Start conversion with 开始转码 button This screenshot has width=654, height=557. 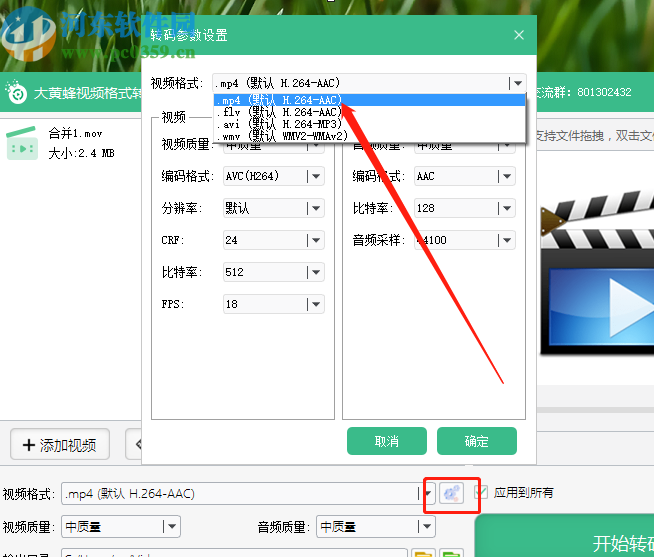coord(564,536)
